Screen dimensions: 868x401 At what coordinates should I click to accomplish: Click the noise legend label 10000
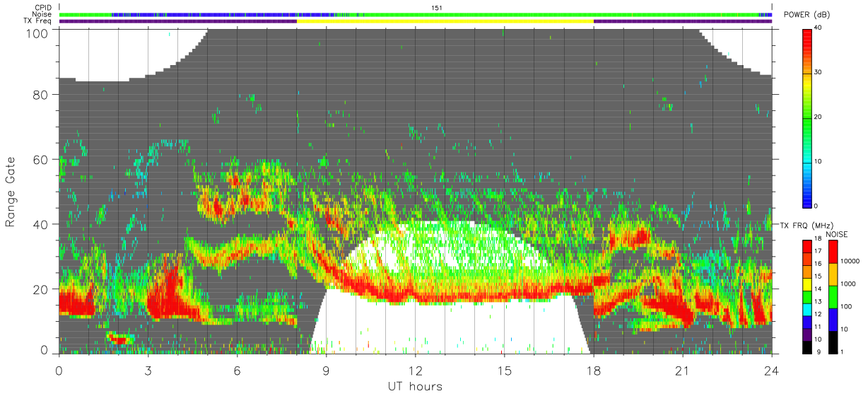tap(850, 261)
